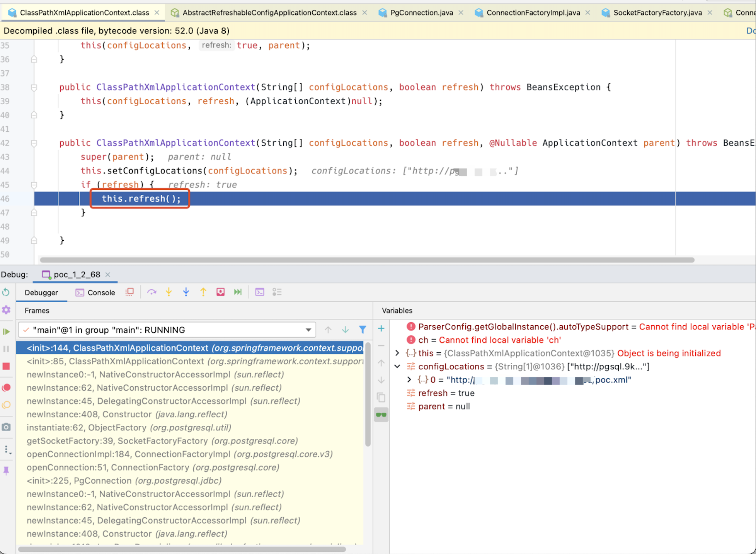
Task: Click the Restore Layout icon beside Console
Action: [130, 292]
